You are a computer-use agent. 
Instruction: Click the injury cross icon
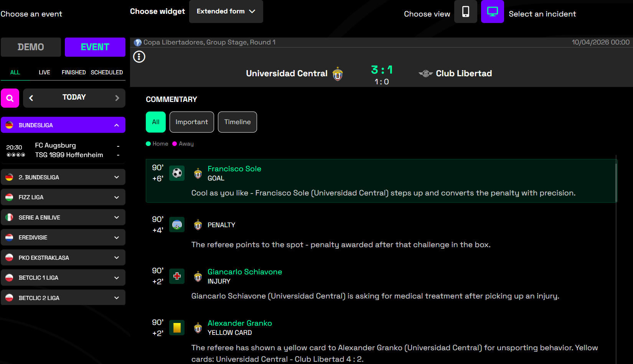(177, 276)
